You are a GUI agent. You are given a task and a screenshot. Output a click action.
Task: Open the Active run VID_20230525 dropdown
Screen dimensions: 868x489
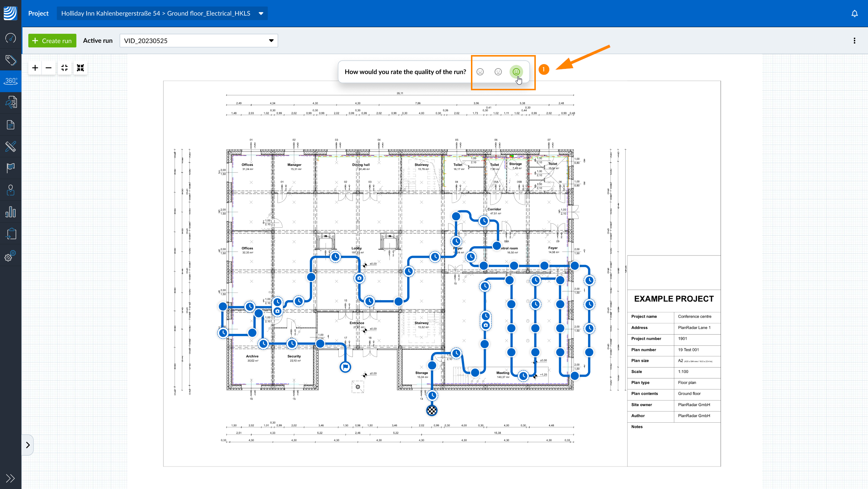[x=199, y=41]
